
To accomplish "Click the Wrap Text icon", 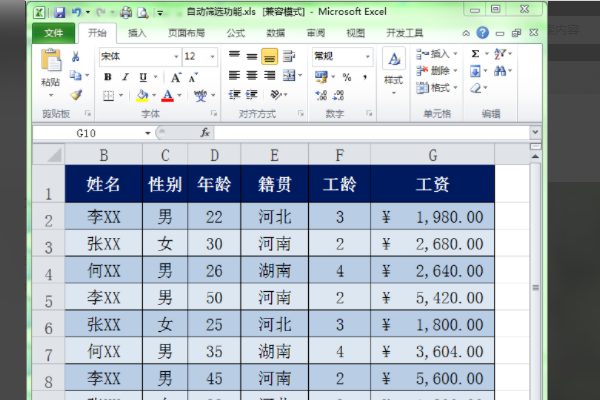I will point(289,56).
